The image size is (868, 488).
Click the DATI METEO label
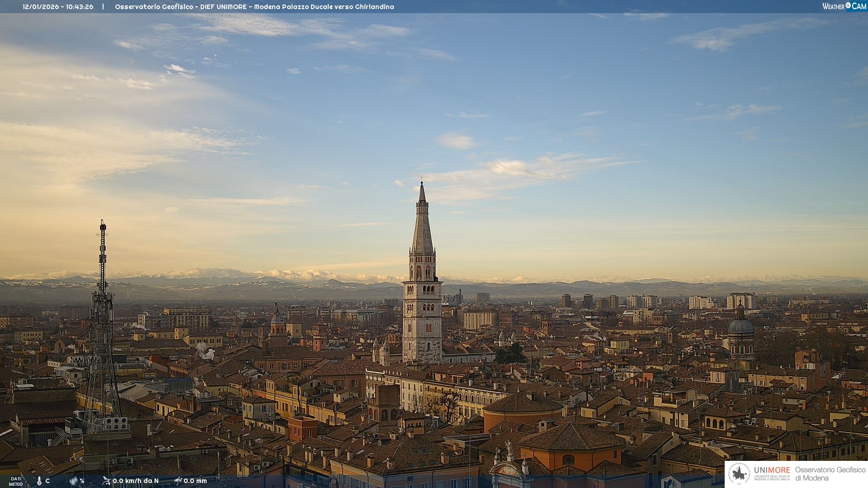pos(16,481)
